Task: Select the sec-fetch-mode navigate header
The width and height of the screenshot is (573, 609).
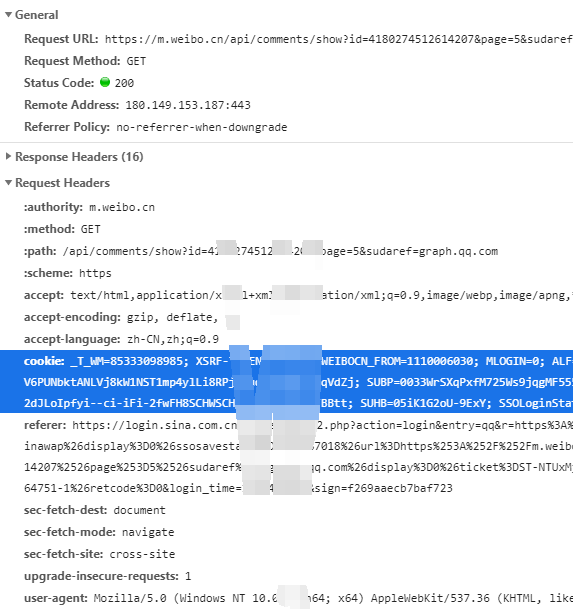Action: click(x=99, y=532)
